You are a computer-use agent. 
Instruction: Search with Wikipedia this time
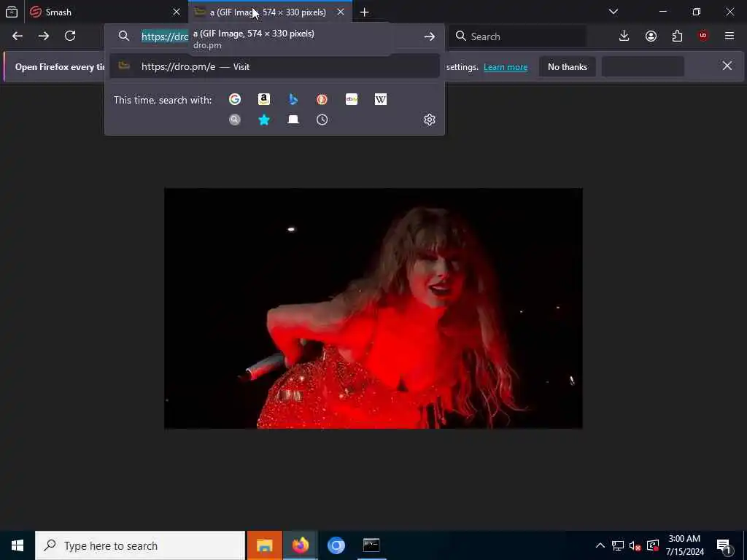coord(381,99)
